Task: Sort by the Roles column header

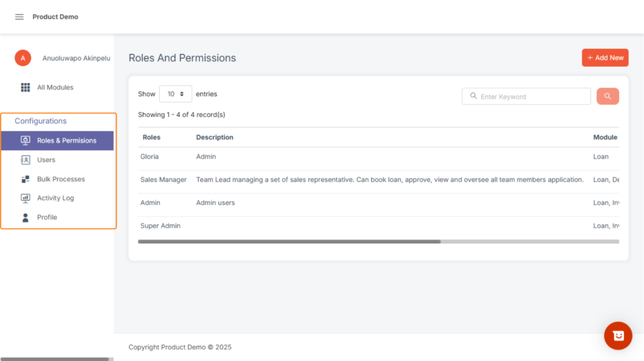Action: click(x=152, y=137)
